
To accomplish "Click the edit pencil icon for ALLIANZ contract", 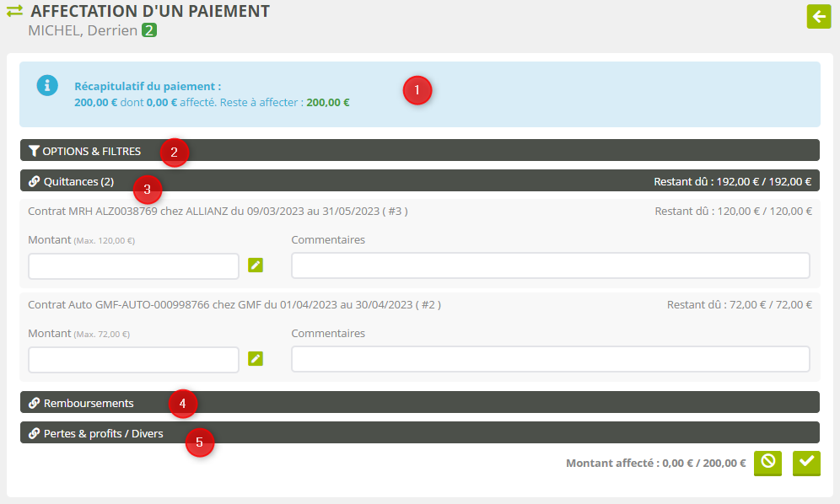I will tap(256, 265).
